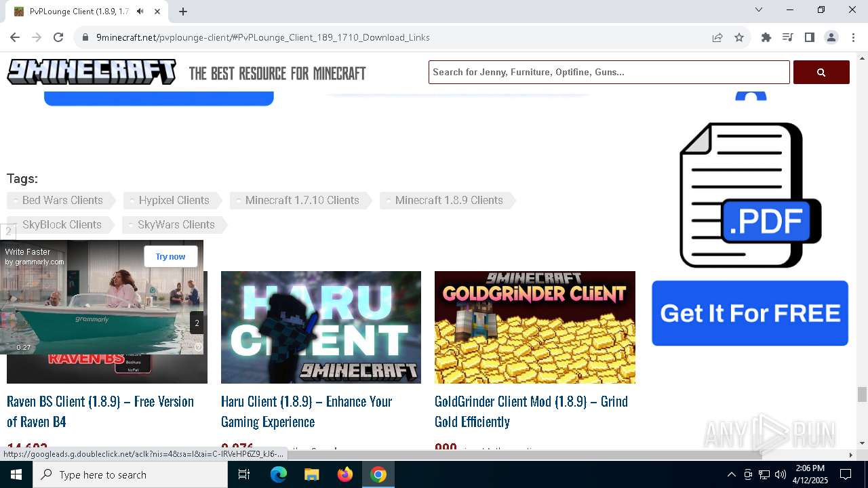The height and width of the screenshot is (488, 868).
Task: Bookmark this page with the star icon
Action: [x=739, y=37]
